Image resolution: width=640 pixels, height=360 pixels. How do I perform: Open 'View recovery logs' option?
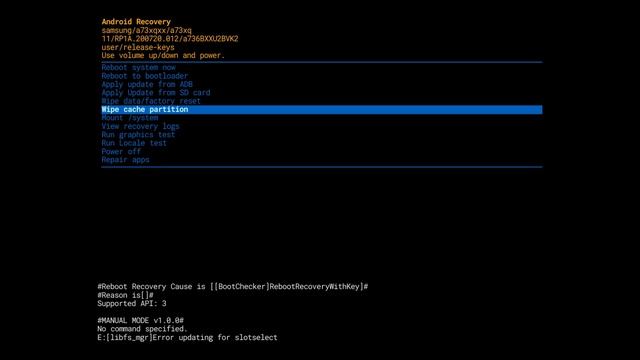(140, 126)
